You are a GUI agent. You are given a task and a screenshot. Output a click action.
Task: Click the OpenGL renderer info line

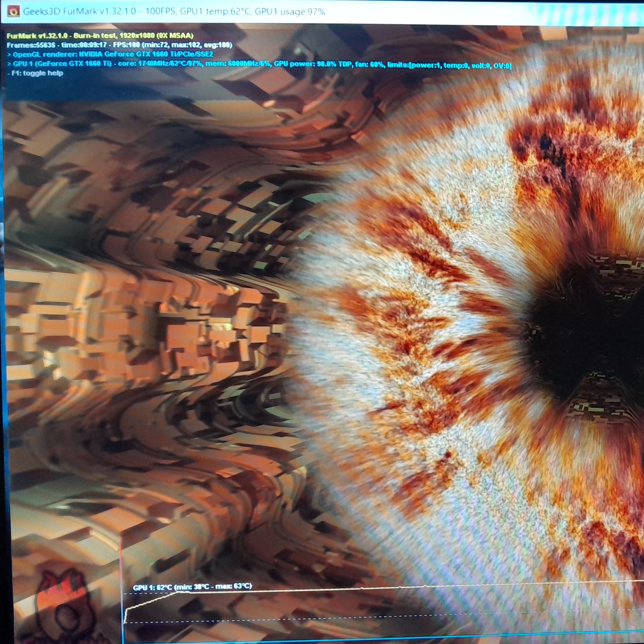coord(110,54)
